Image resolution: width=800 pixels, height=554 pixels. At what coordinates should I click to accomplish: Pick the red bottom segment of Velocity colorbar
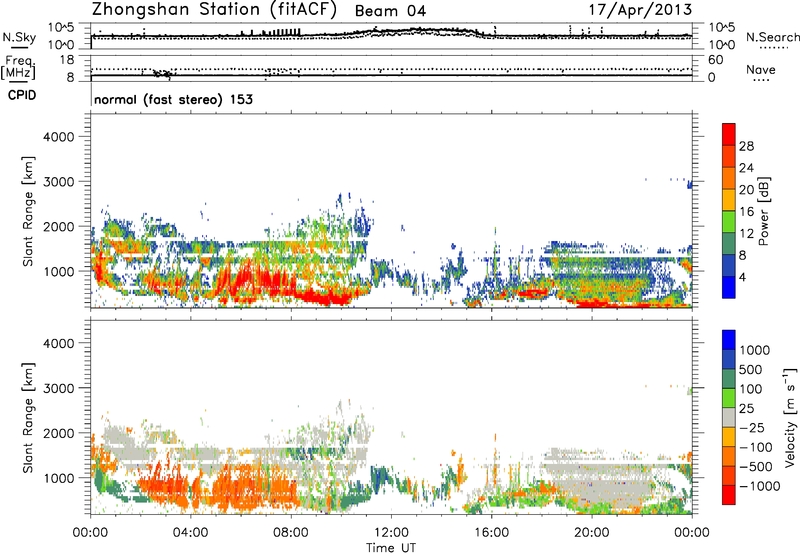[729, 495]
